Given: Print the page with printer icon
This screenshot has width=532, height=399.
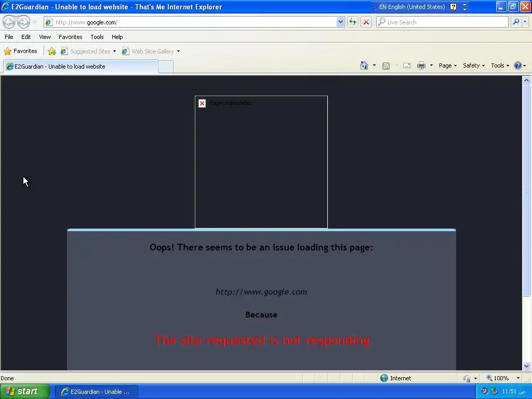Looking at the screenshot, I should [421, 65].
